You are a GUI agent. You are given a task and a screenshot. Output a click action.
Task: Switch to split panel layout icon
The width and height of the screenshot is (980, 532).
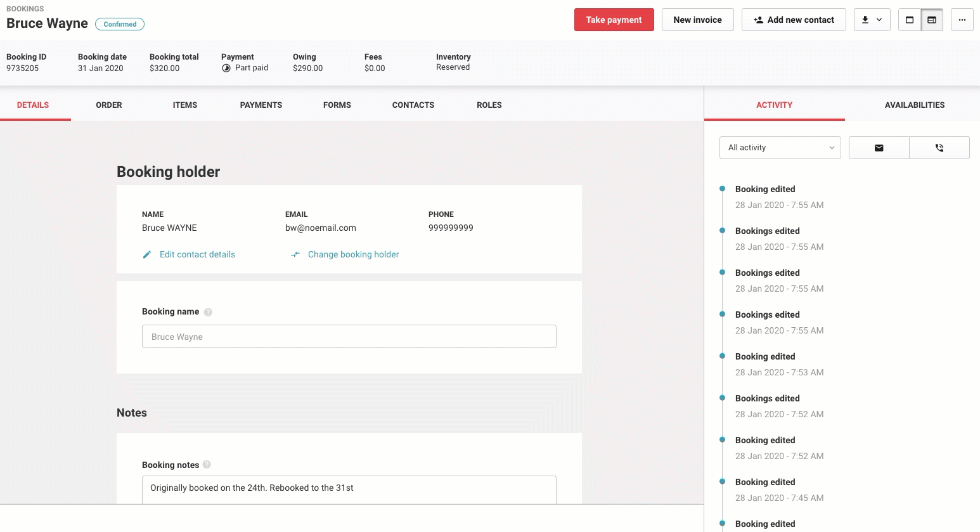(x=932, y=20)
